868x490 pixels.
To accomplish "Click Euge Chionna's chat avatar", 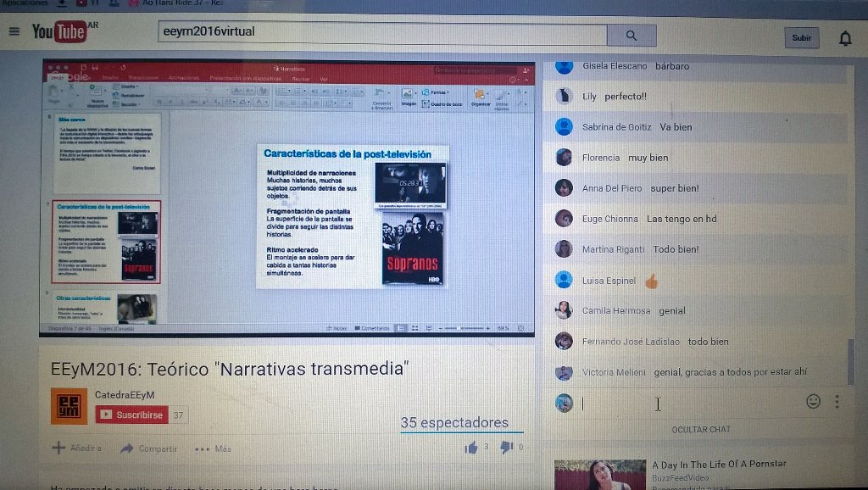I will click(x=564, y=218).
